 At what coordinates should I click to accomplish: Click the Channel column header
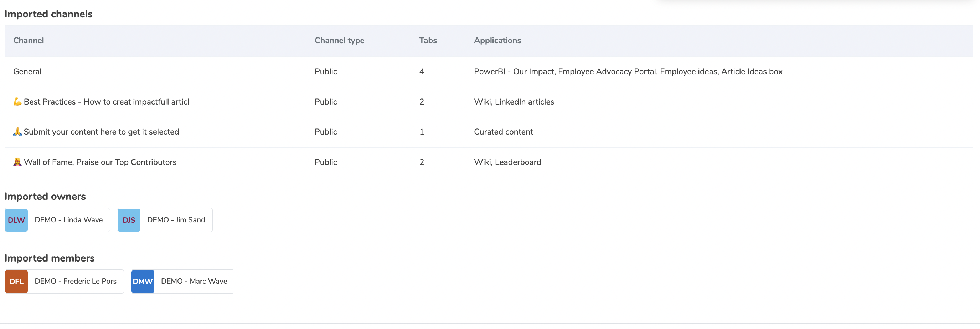[x=29, y=40]
